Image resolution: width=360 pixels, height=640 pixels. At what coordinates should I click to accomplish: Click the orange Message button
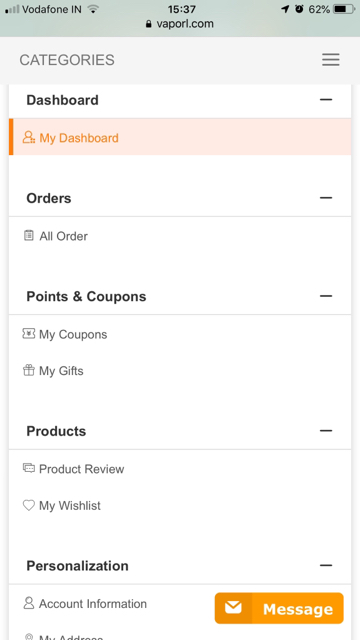[279, 608]
